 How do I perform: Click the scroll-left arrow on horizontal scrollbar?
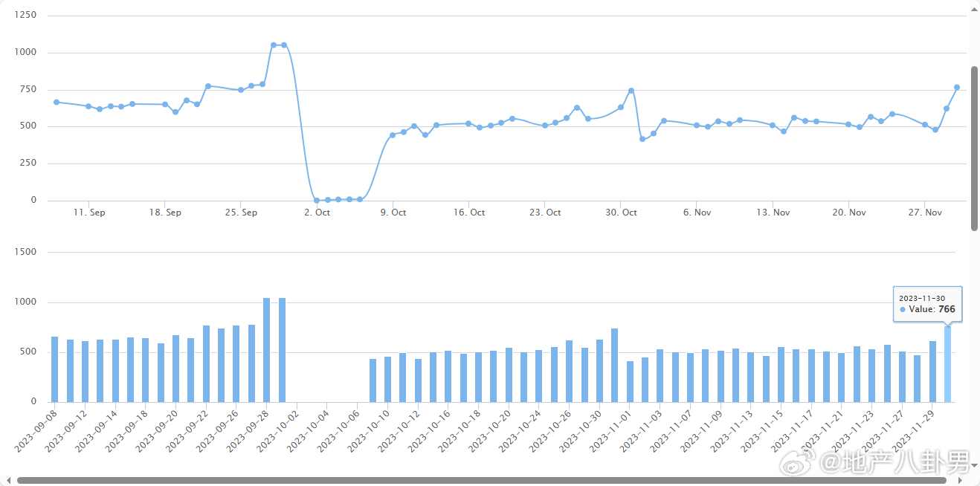pos(8,480)
